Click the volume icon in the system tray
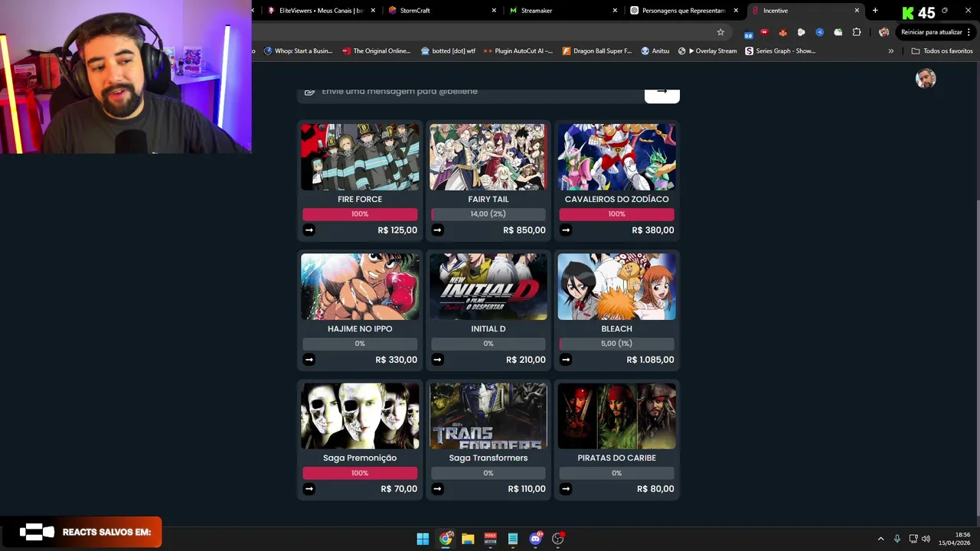Screen dimensions: 980x551 tap(926, 539)
